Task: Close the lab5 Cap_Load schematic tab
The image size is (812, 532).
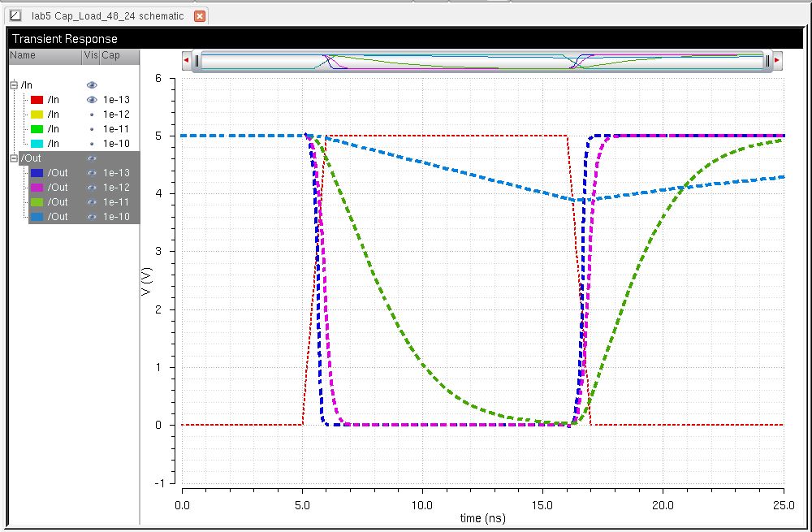Action: pos(200,16)
